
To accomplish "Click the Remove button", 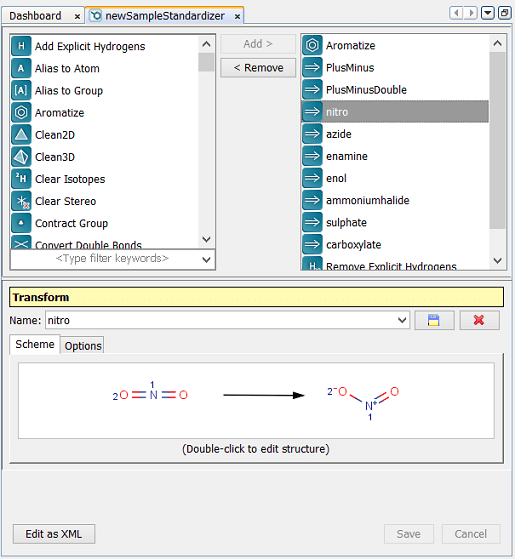I will [x=258, y=68].
